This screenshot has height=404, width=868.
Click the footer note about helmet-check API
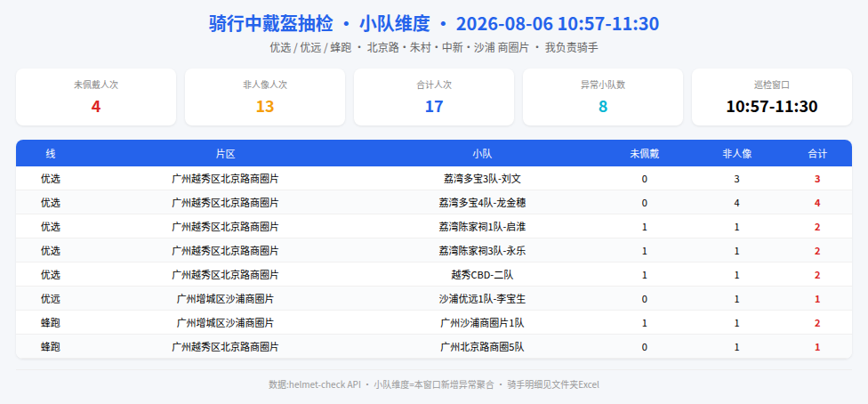point(434,384)
